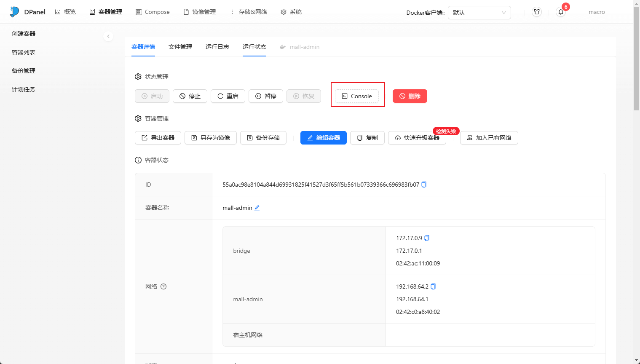Copy IP address 192.168.64.2

click(x=433, y=286)
